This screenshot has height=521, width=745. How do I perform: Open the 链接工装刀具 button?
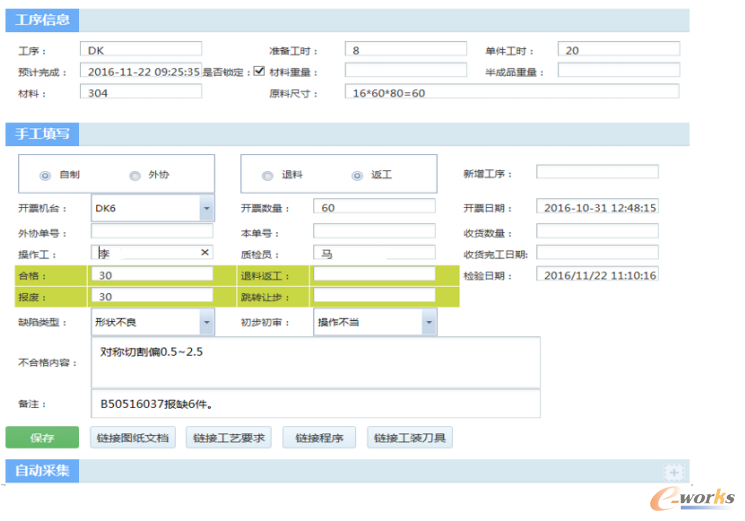click(411, 438)
